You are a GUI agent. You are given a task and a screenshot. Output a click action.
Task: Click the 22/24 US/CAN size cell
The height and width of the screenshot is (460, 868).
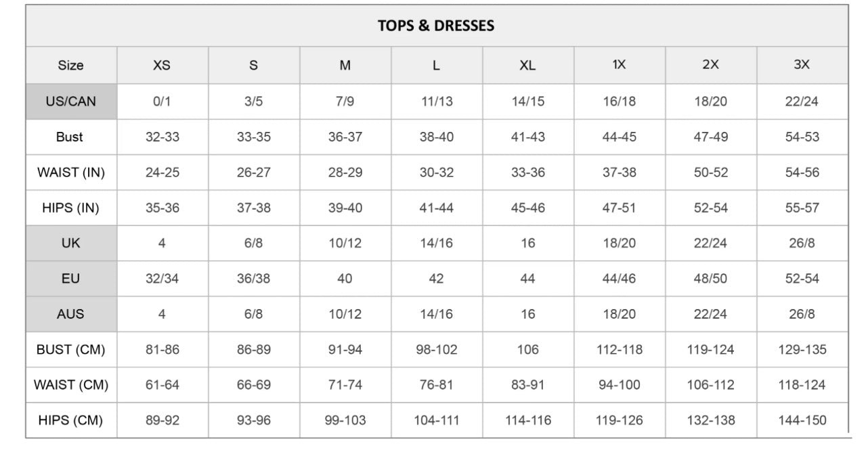point(802,101)
